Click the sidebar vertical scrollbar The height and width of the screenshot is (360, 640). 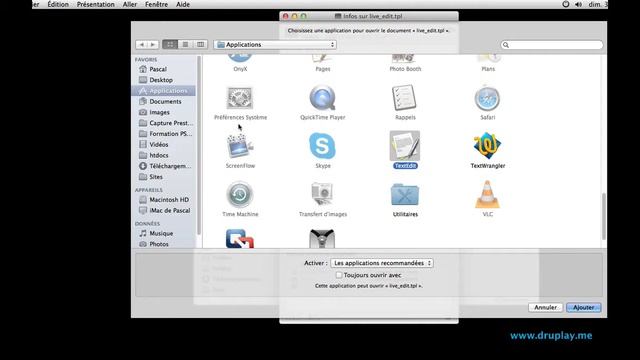point(199,145)
